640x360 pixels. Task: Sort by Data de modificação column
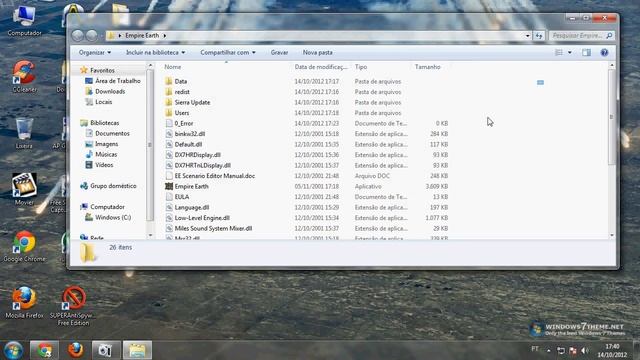(322, 67)
